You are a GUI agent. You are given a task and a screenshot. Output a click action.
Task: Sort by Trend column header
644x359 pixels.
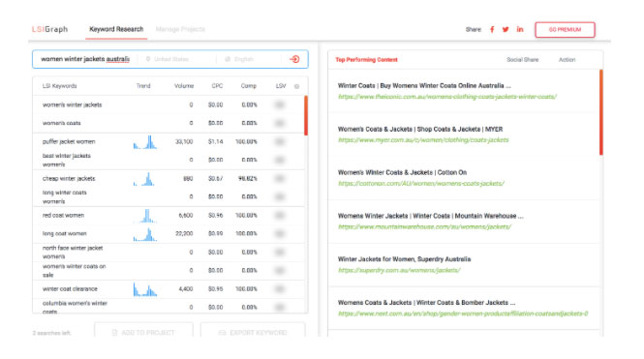point(143,86)
